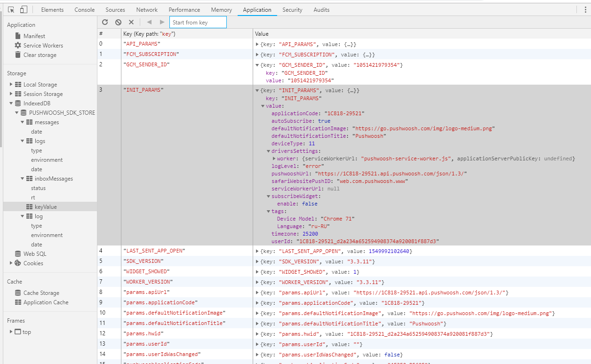Expand the API_PARAMS value object

[257, 44]
